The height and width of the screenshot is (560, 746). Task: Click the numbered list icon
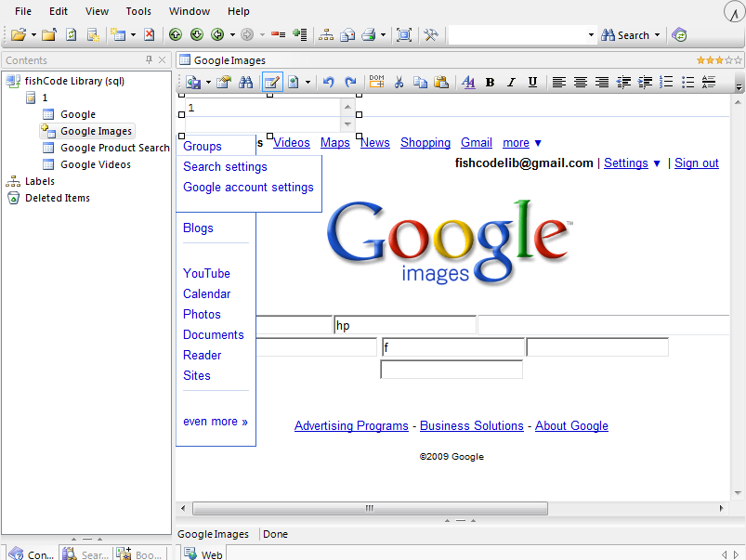666,83
